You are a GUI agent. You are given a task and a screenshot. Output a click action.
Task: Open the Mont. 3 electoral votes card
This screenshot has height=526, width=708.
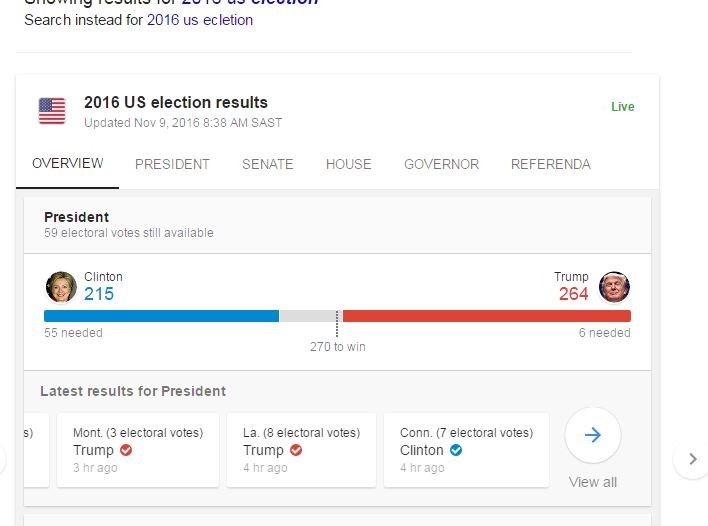pos(138,450)
